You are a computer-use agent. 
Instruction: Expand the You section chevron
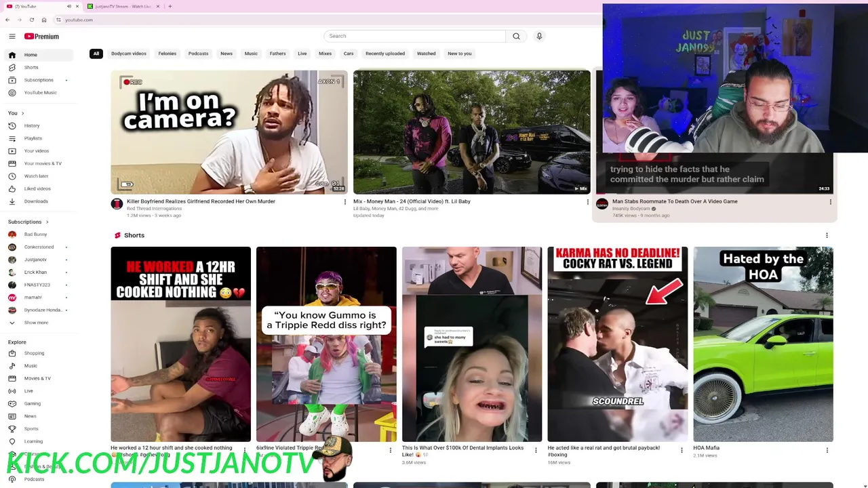tap(22, 113)
